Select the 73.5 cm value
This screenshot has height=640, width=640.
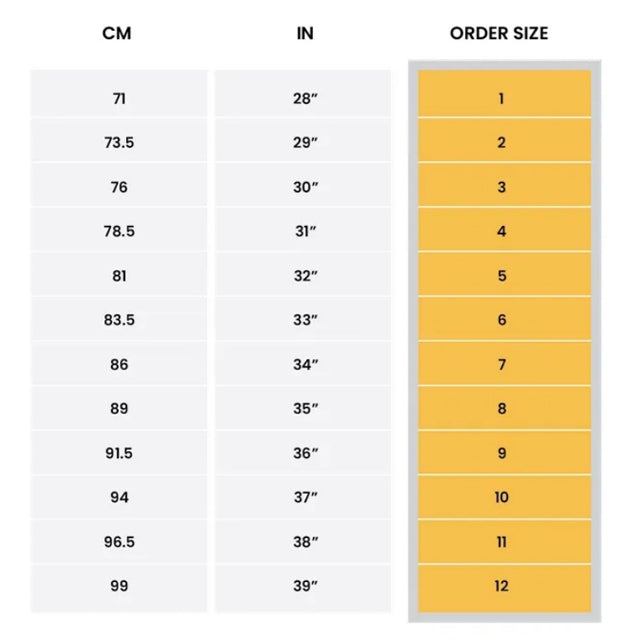(x=119, y=143)
